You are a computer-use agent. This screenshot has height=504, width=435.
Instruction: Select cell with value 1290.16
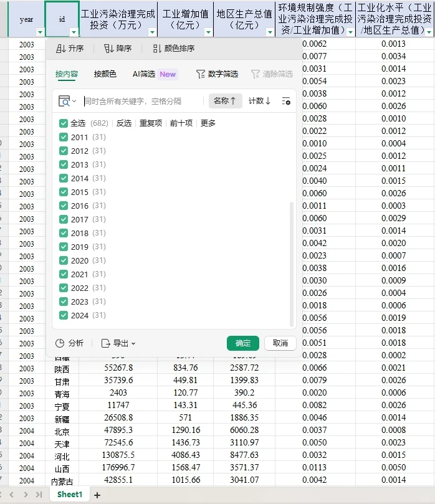tap(186, 430)
